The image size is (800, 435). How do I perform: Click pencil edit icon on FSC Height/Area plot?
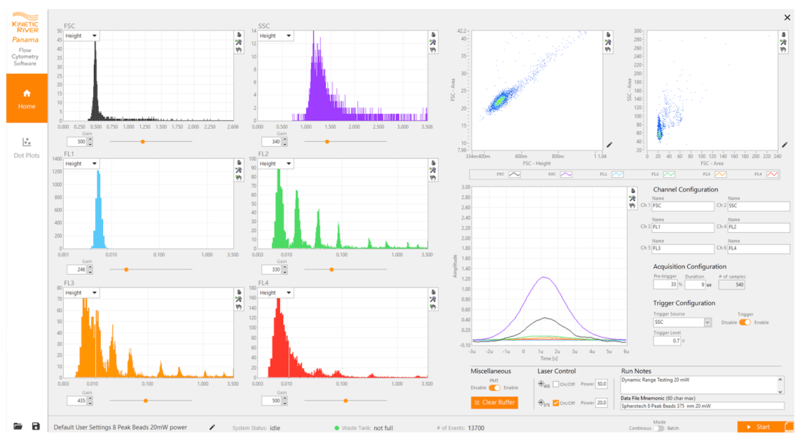(x=609, y=145)
